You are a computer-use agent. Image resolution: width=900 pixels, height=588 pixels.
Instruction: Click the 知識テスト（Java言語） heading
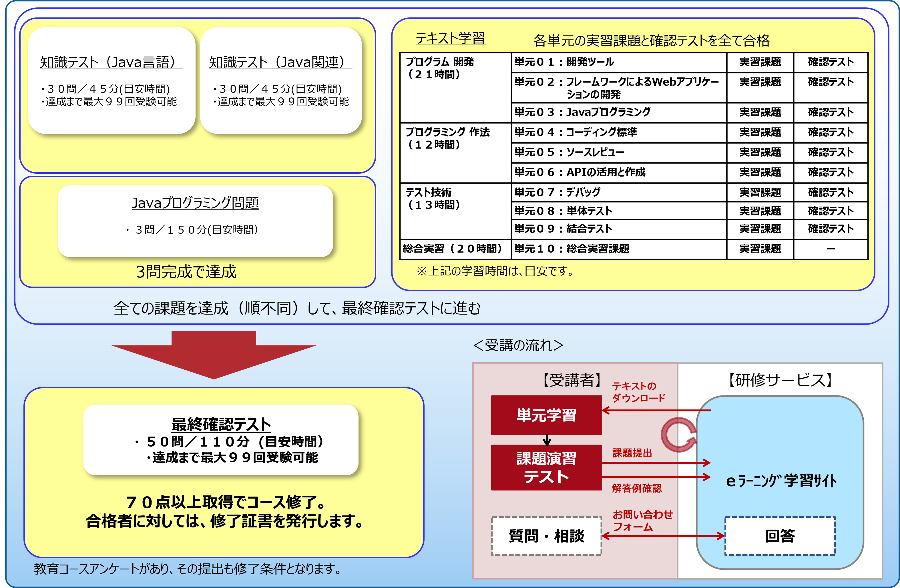pyautogui.click(x=111, y=62)
